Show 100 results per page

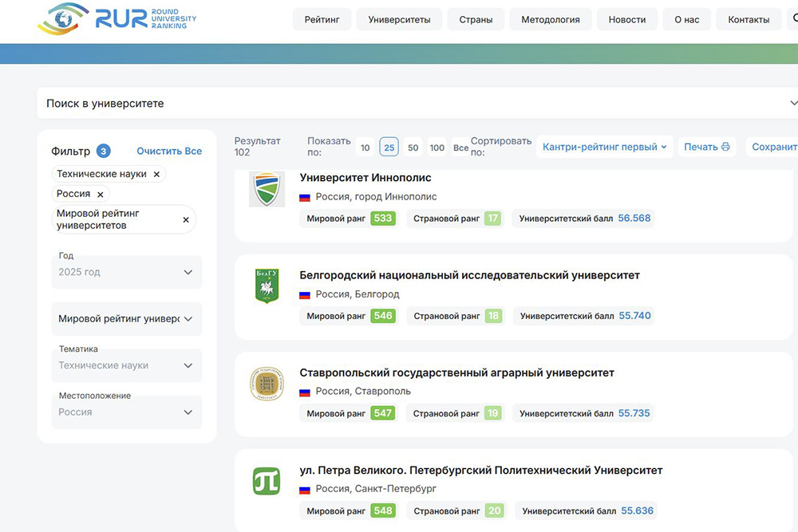pyautogui.click(x=437, y=148)
